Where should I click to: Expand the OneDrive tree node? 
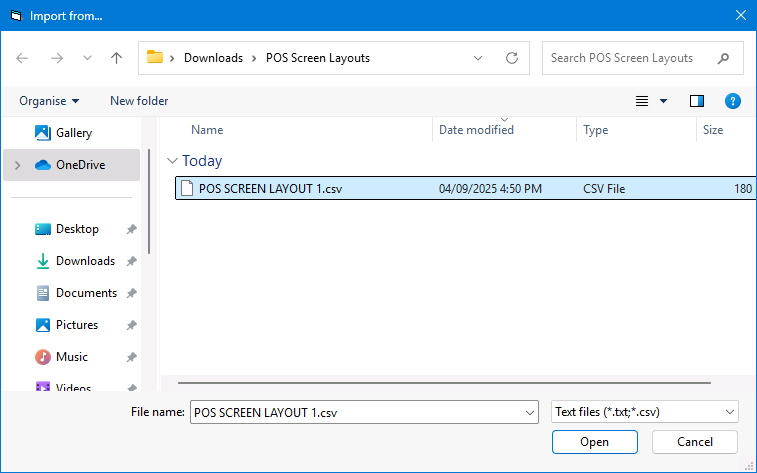tap(17, 165)
